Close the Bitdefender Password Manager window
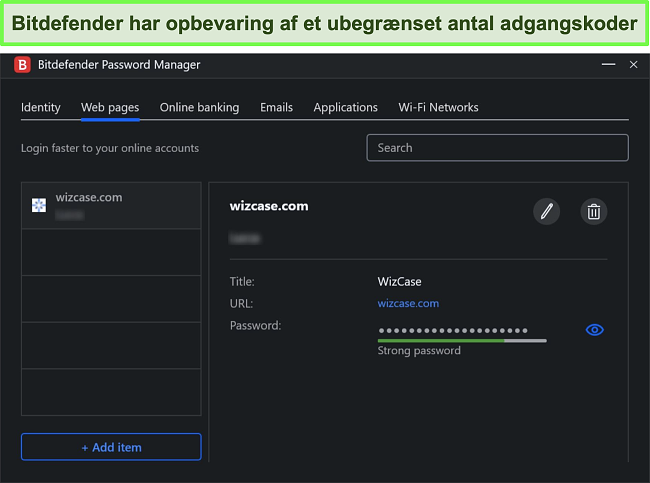Image resolution: width=650 pixels, height=483 pixels. (633, 65)
